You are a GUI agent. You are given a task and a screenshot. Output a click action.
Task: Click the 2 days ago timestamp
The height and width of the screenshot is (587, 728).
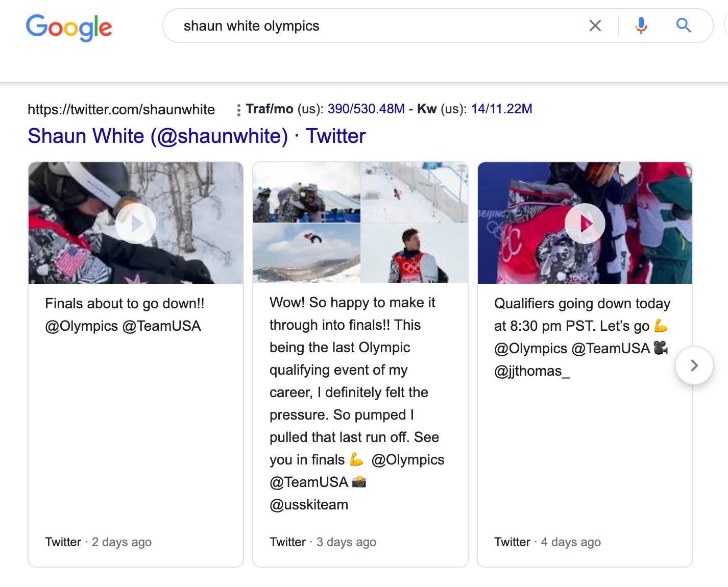point(122,542)
